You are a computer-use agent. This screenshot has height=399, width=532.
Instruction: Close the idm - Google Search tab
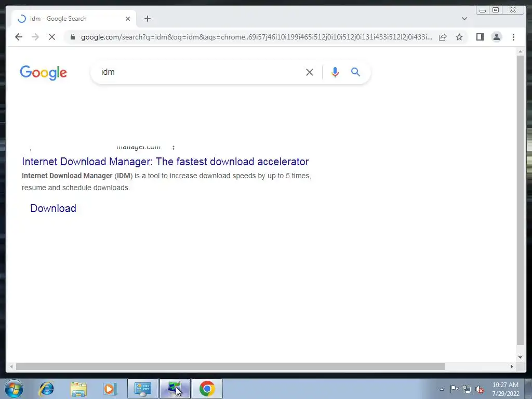point(128,19)
